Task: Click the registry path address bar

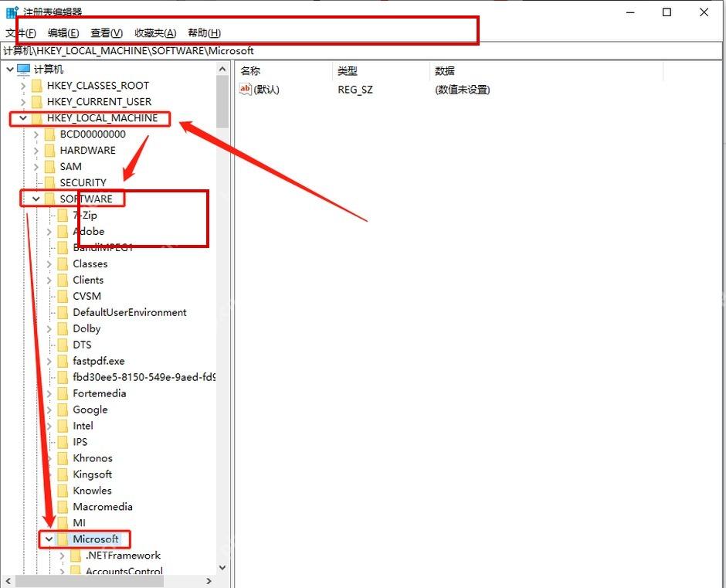Action: pos(361,51)
